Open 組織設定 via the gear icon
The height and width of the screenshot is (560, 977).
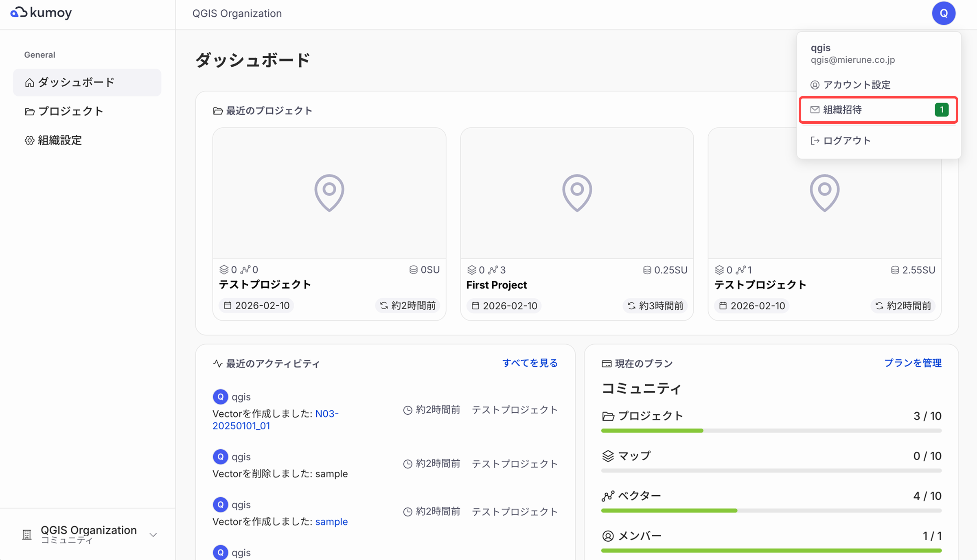coord(29,140)
